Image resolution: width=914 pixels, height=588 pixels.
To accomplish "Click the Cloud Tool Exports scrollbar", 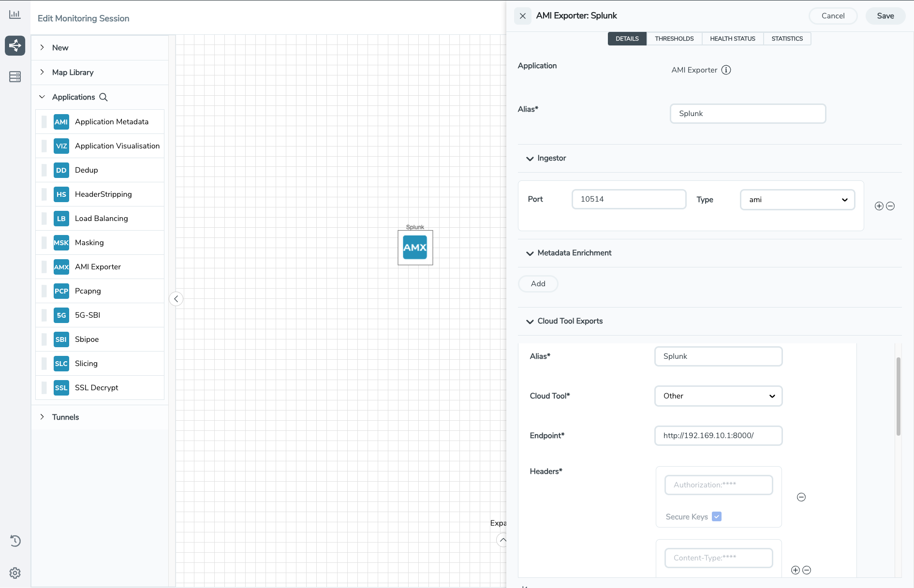I will click(x=898, y=397).
